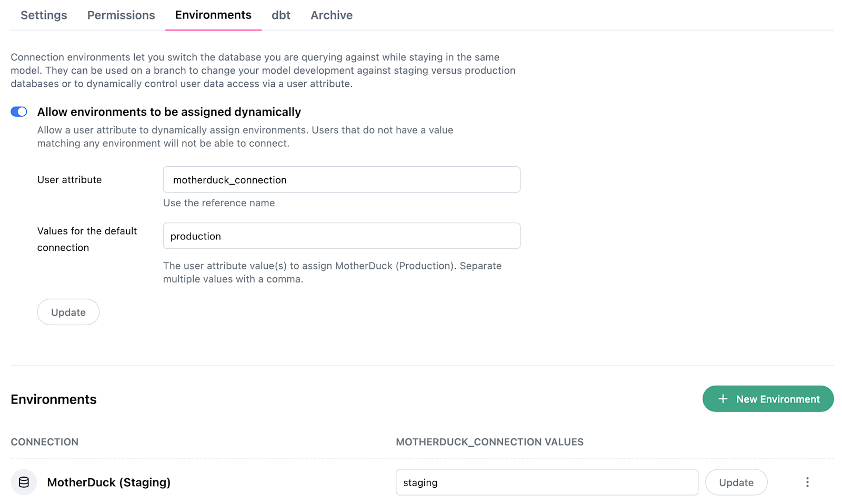This screenshot has height=504, width=842.
Task: Click the staging values input field
Action: pos(547,482)
